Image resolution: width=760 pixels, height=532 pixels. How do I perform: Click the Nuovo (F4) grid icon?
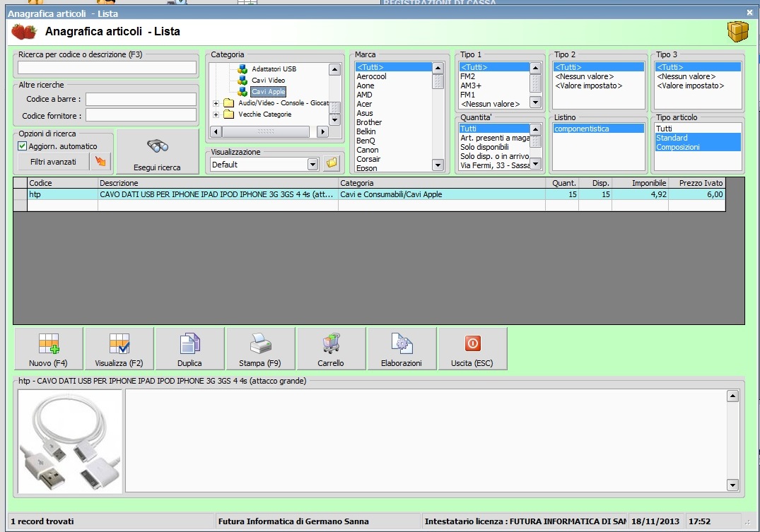pyautogui.click(x=49, y=343)
